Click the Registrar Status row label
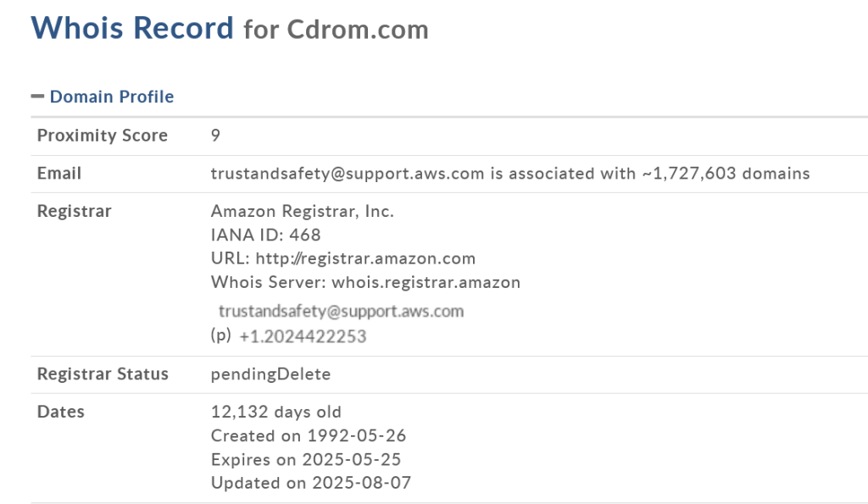This screenshot has width=868, height=504. (x=103, y=374)
